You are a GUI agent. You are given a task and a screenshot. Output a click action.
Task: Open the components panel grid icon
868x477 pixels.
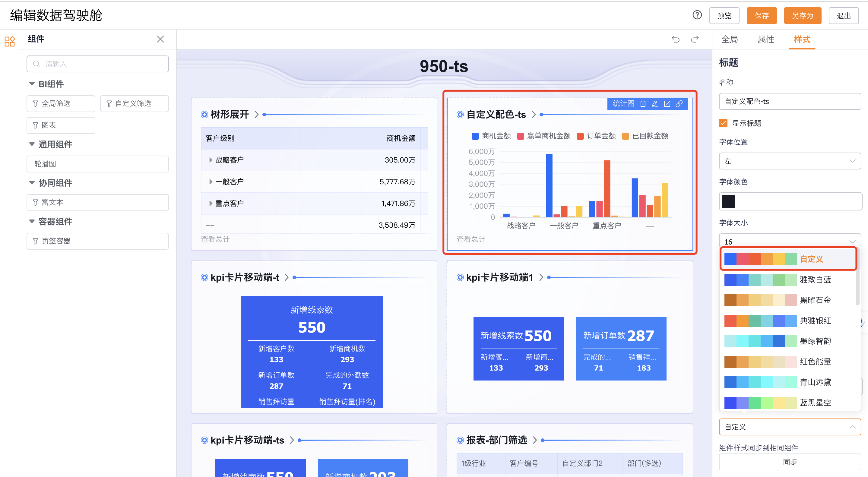coord(9,41)
